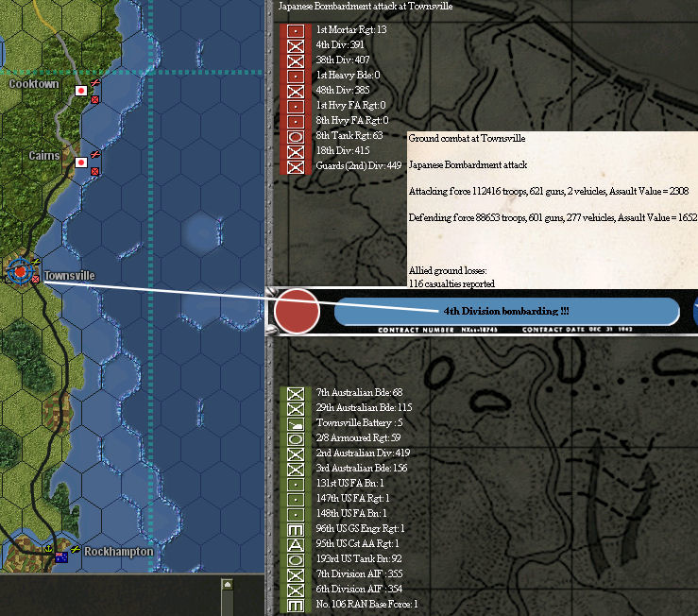Click the 8th Tank Rgt armor icon
The image size is (698, 616).
point(296,137)
